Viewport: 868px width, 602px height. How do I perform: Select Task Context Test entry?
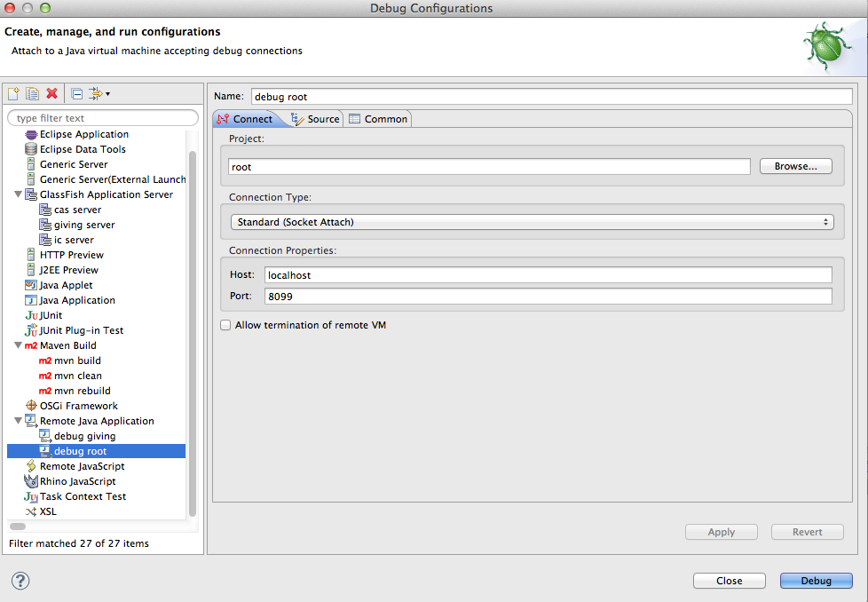(83, 496)
